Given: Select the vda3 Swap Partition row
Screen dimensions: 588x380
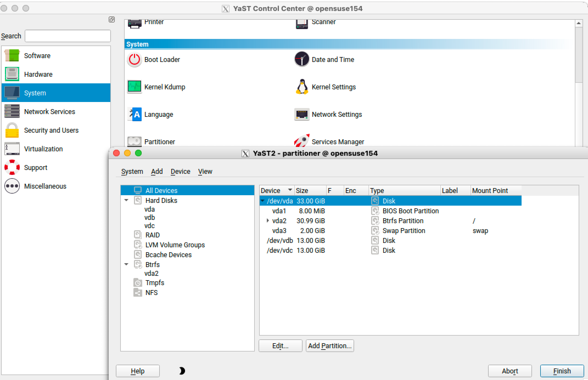Looking at the screenshot, I should point(390,231).
